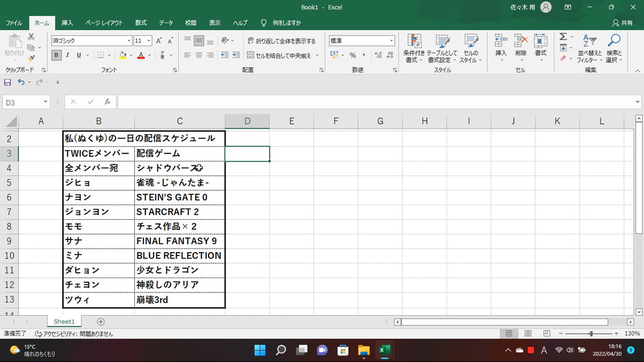Open the fill color dropdown arrow
The width and height of the screenshot is (644, 362).
pos(131,55)
